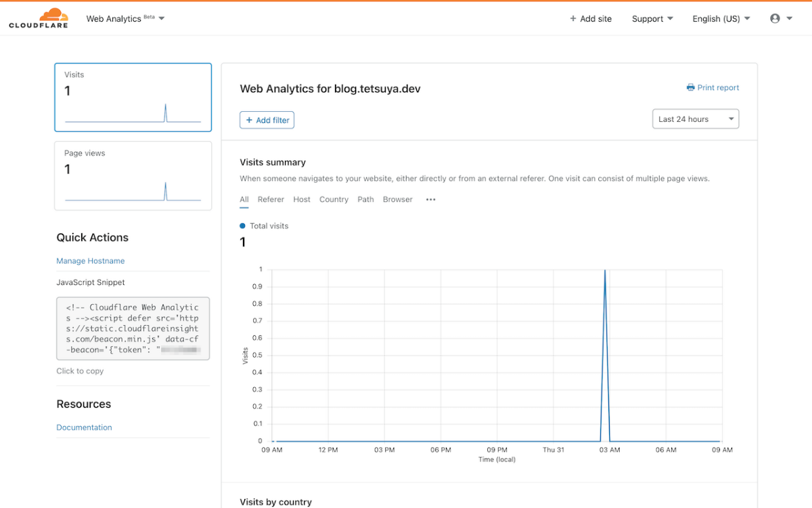Click the printer icon beside Print report
This screenshot has height=508, width=812.
click(690, 87)
